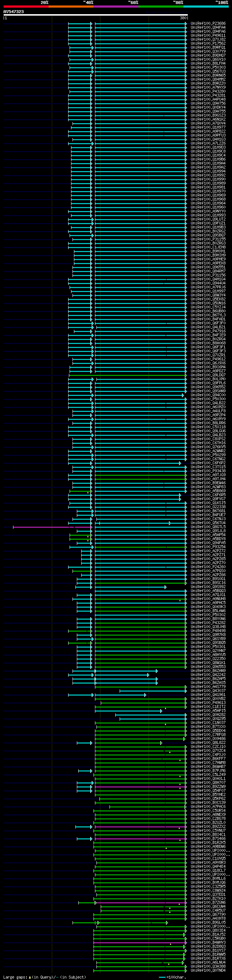The image size is (232, 980).
Task: Select hit UniRef100_Q307Y9
Action: 208,51
